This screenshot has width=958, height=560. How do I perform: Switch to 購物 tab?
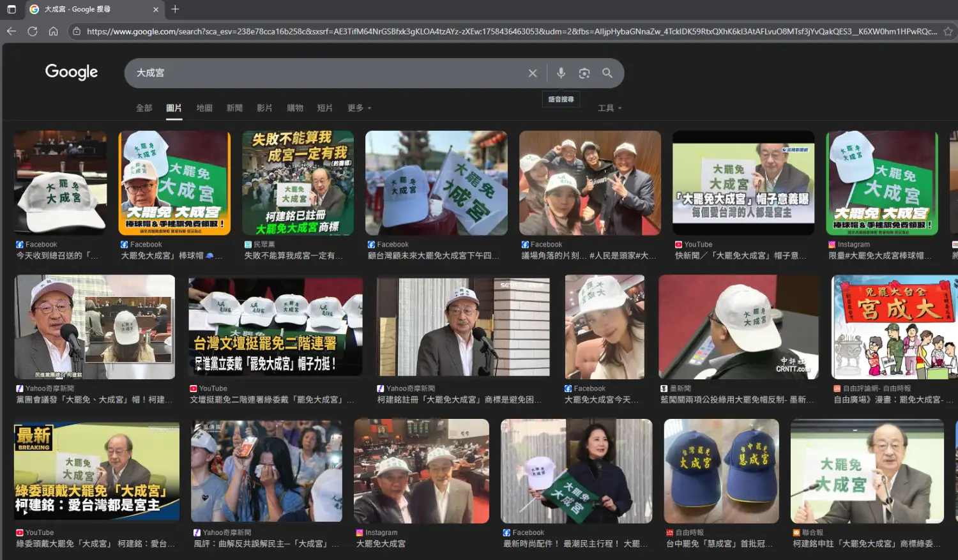pos(295,108)
